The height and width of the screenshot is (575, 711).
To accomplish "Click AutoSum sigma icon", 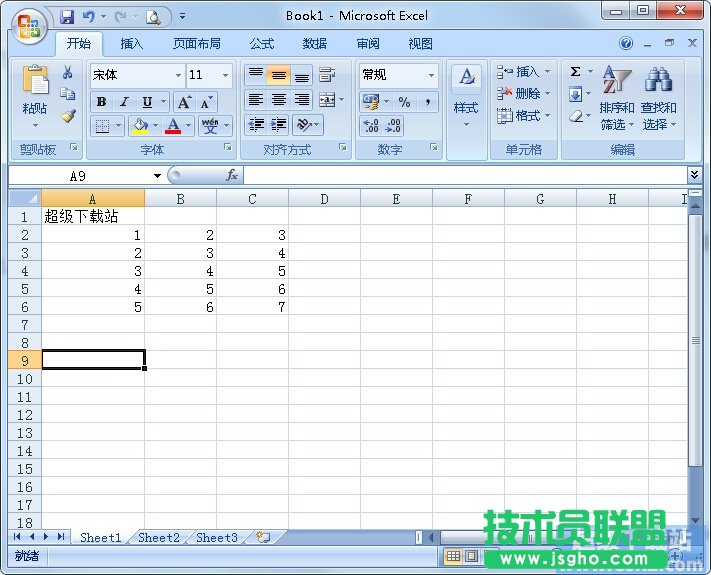I will pos(575,72).
